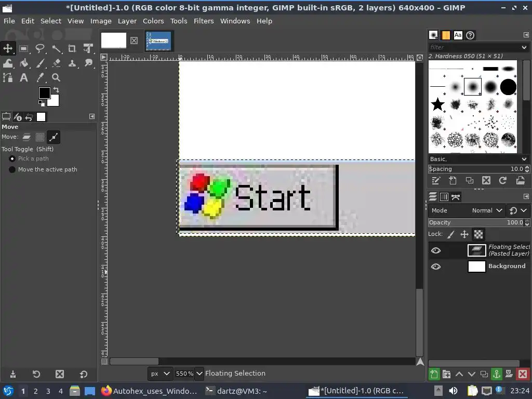
Task: Save tool preset in Tool Options footer
Action: point(13,374)
